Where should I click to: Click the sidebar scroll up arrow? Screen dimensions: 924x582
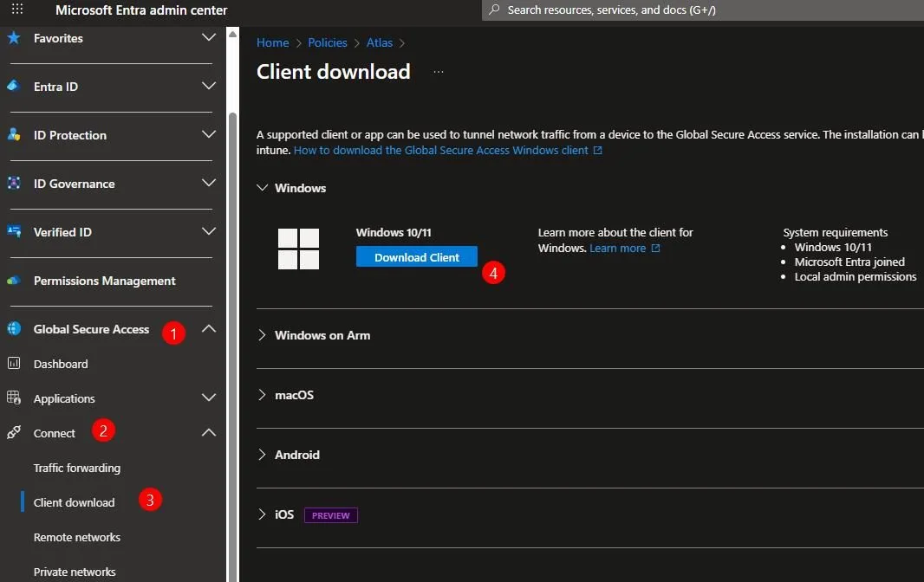point(233,34)
